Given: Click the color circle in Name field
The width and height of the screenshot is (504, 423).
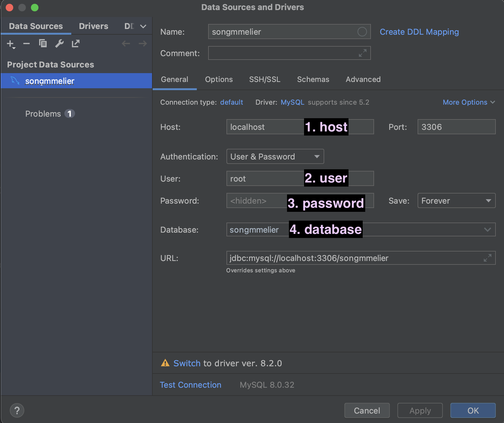Looking at the screenshot, I should point(362,32).
